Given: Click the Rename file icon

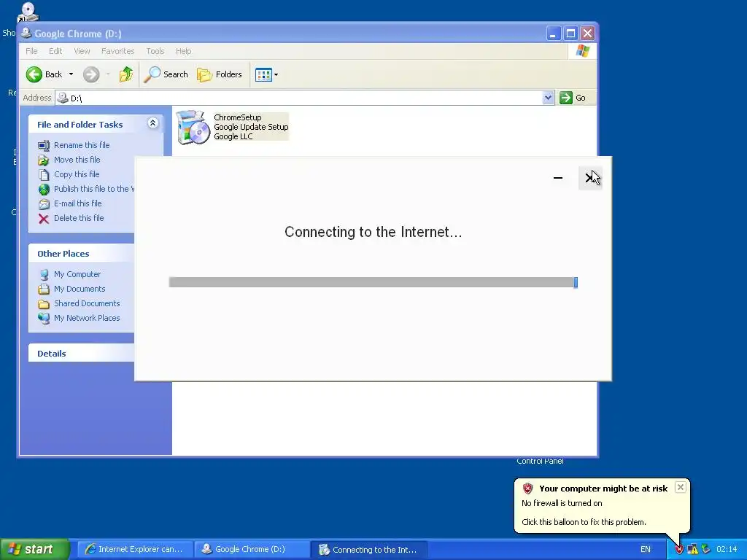Looking at the screenshot, I should [x=44, y=145].
